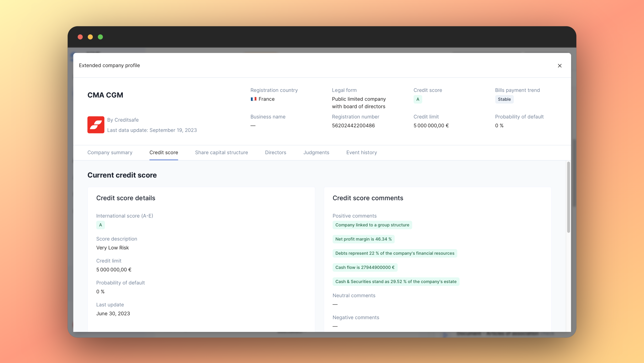Open the Company summary tab
Image resolution: width=644 pixels, height=363 pixels.
(x=110, y=152)
